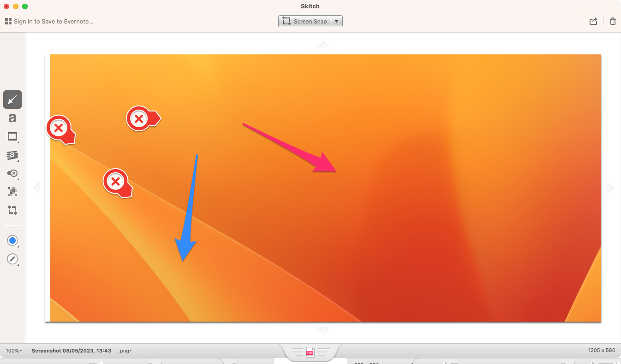Click the Screenshot 08/05/2023 file name

tap(72, 351)
